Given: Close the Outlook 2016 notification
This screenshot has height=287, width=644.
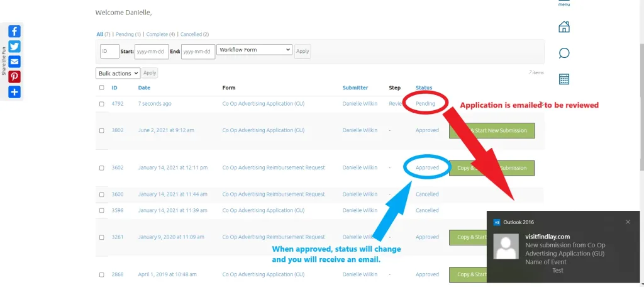Looking at the screenshot, I should pyautogui.click(x=628, y=222).
